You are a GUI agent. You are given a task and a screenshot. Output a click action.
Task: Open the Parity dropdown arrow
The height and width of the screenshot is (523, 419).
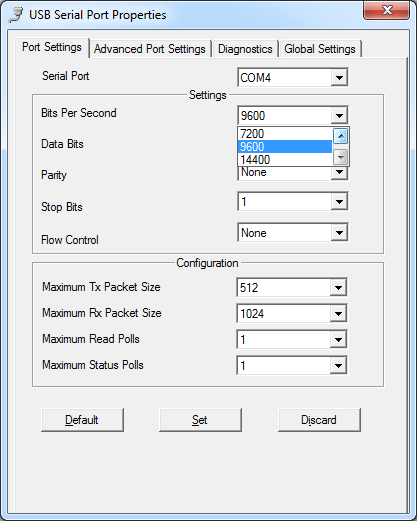(x=340, y=173)
